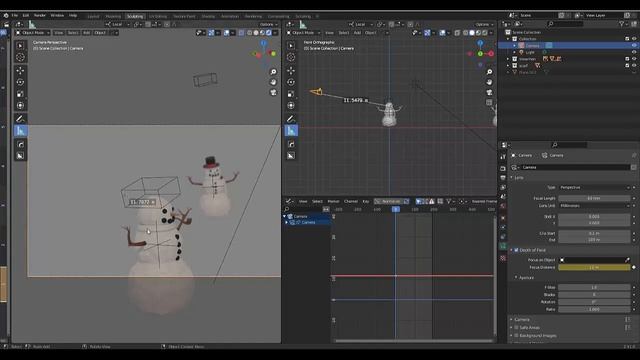
Task: Open the Edit menu
Action: pyautogui.click(x=26, y=16)
